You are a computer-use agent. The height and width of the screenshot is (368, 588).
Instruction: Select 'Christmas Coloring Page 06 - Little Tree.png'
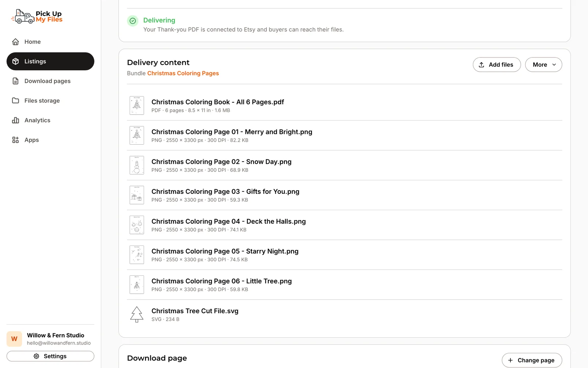pyautogui.click(x=222, y=281)
